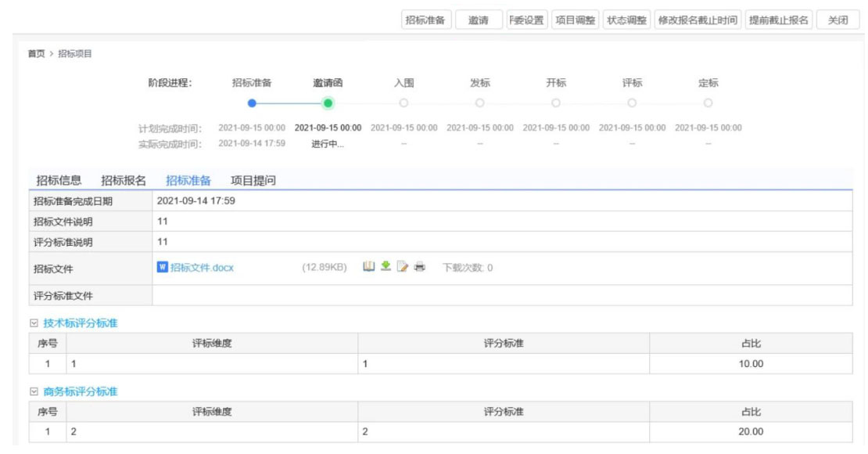Image resolution: width=868 pixels, height=454 pixels.
Task: Collapse the 技术标评分标准 section
Action: (33, 323)
